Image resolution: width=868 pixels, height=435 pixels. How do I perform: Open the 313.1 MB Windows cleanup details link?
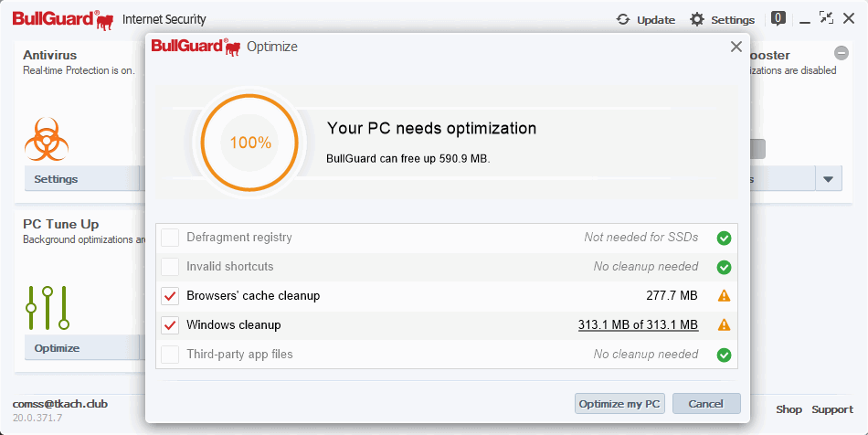click(x=638, y=325)
